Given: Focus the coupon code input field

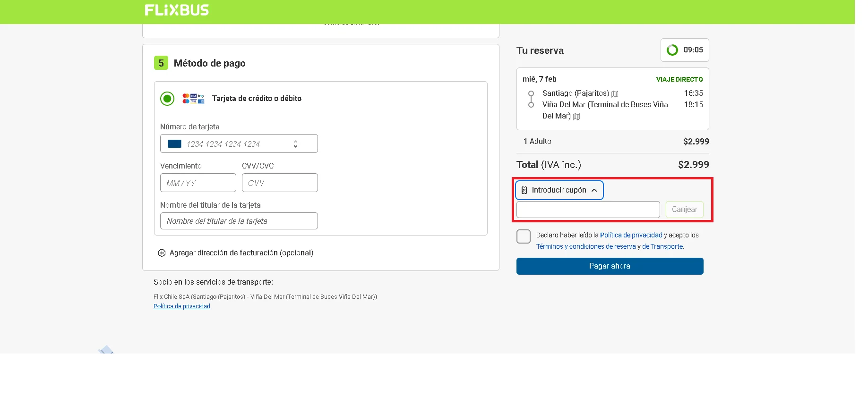Looking at the screenshot, I should (588, 210).
